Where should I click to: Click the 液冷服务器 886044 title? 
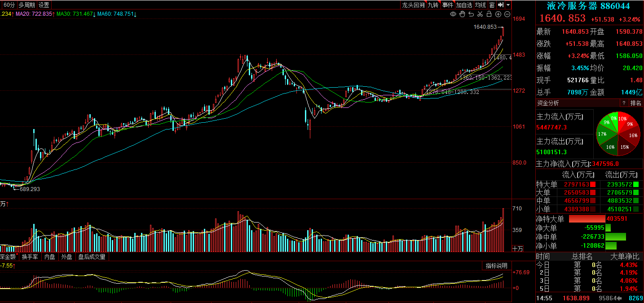tap(588, 6)
